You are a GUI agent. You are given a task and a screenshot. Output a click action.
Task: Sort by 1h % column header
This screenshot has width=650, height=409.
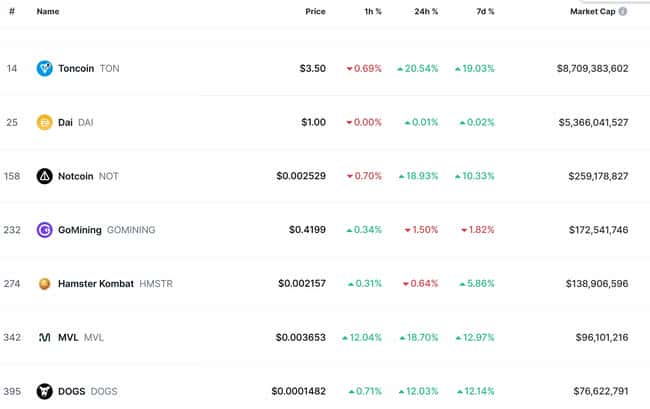pos(371,12)
